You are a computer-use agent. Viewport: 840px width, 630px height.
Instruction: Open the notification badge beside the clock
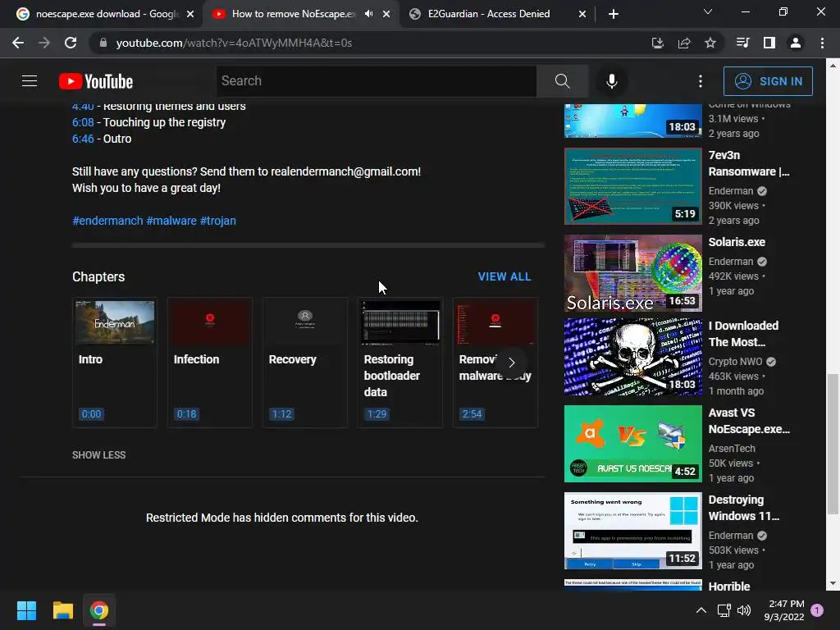coord(817,610)
